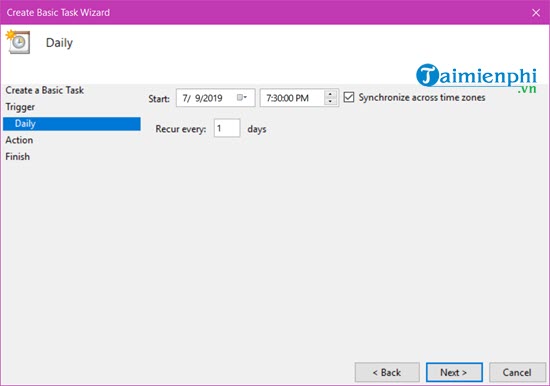
Task: Click the Recur every: label
Action: (181, 129)
